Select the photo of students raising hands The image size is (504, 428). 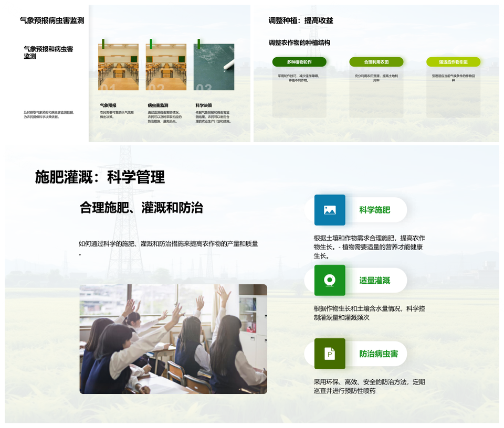coord(173,339)
